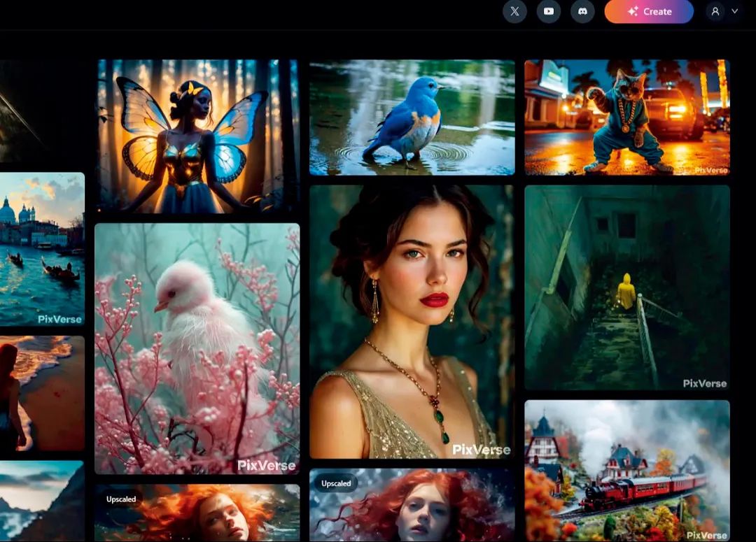Screen dimensions: 756x542
Task: Open the cat in blue tracksuit thumbnail
Action: tap(627, 117)
